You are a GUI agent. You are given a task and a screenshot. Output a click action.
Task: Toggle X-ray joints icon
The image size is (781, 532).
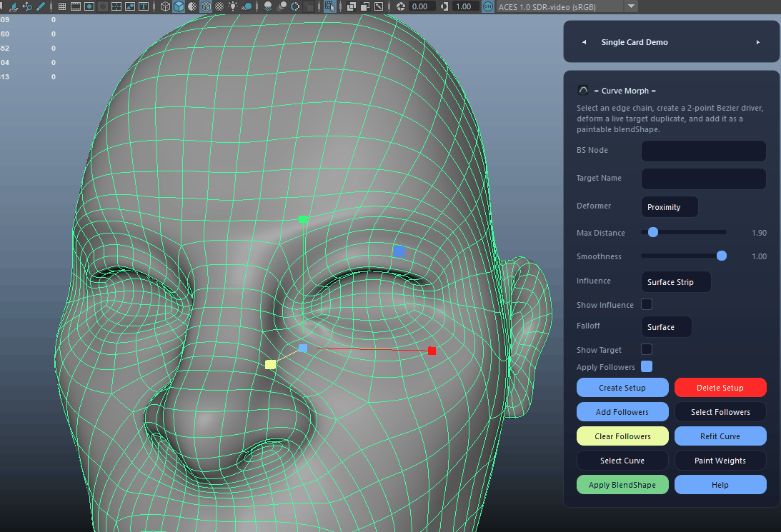click(379, 6)
